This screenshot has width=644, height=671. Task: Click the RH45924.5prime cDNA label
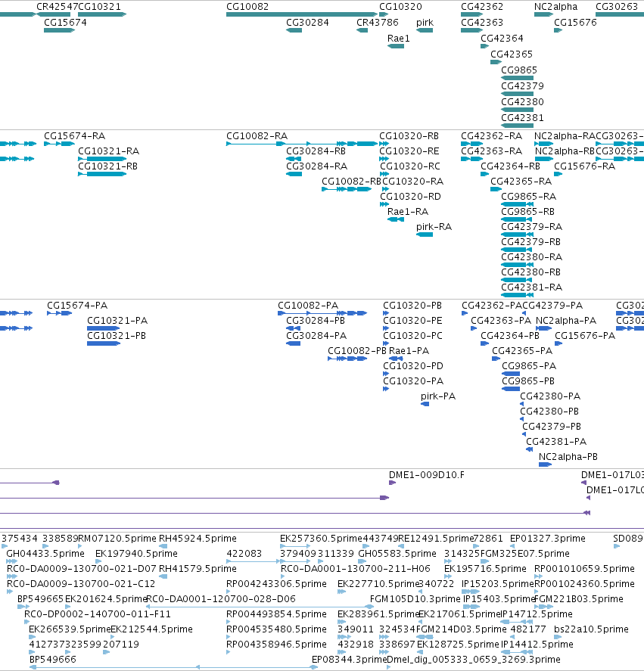click(x=198, y=539)
